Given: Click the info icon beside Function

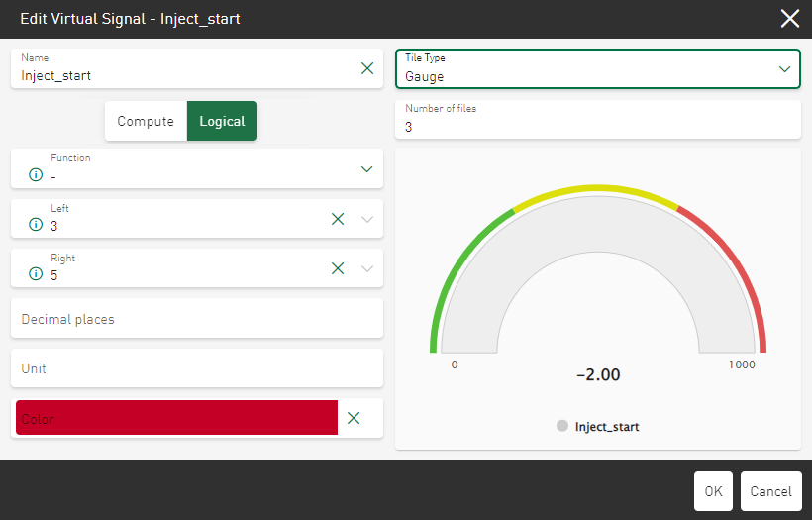Looking at the screenshot, I should [x=36, y=175].
